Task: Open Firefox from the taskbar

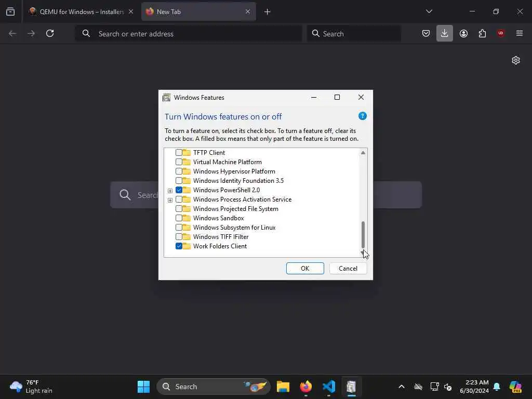Action: pyautogui.click(x=305, y=387)
